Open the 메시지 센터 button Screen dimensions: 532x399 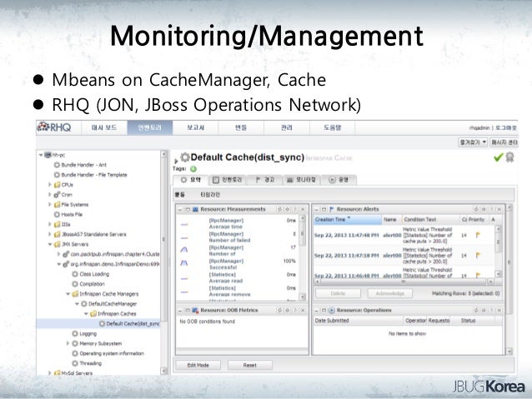[x=504, y=142]
